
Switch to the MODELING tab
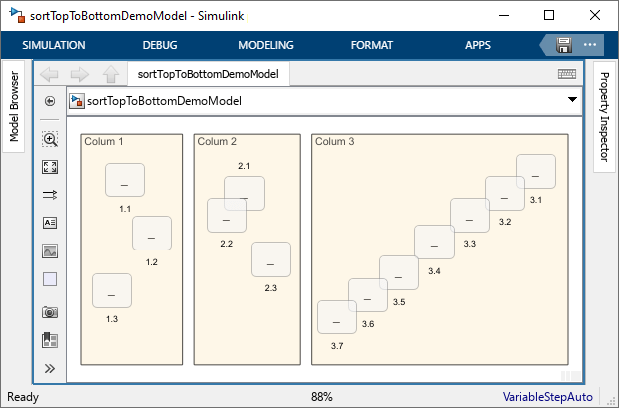265,45
